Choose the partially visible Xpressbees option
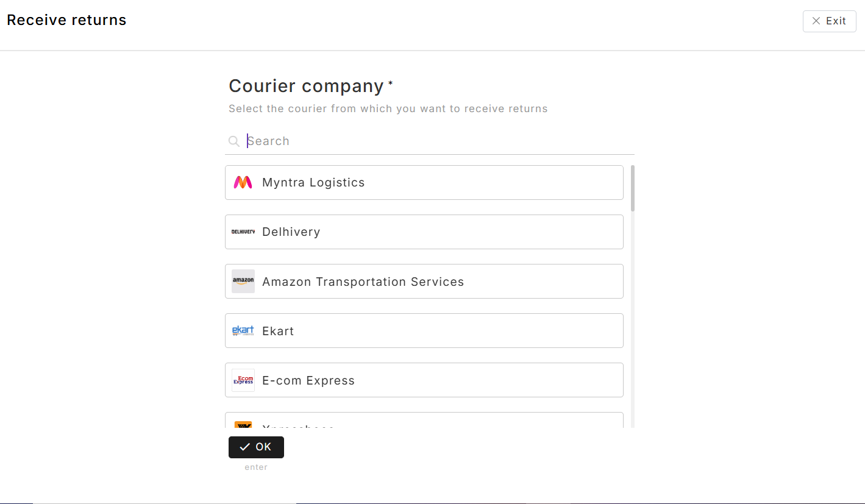This screenshot has height=504, width=865. 424,420
